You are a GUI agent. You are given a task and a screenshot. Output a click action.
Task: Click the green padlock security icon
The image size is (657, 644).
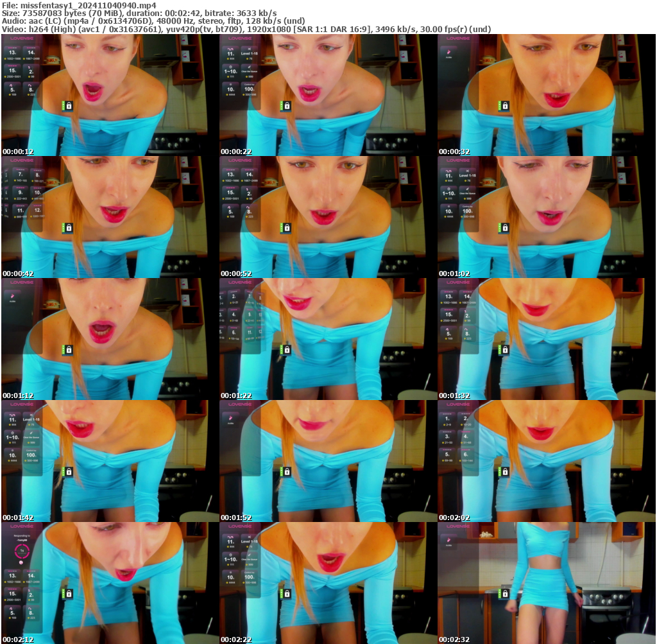[x=68, y=106]
